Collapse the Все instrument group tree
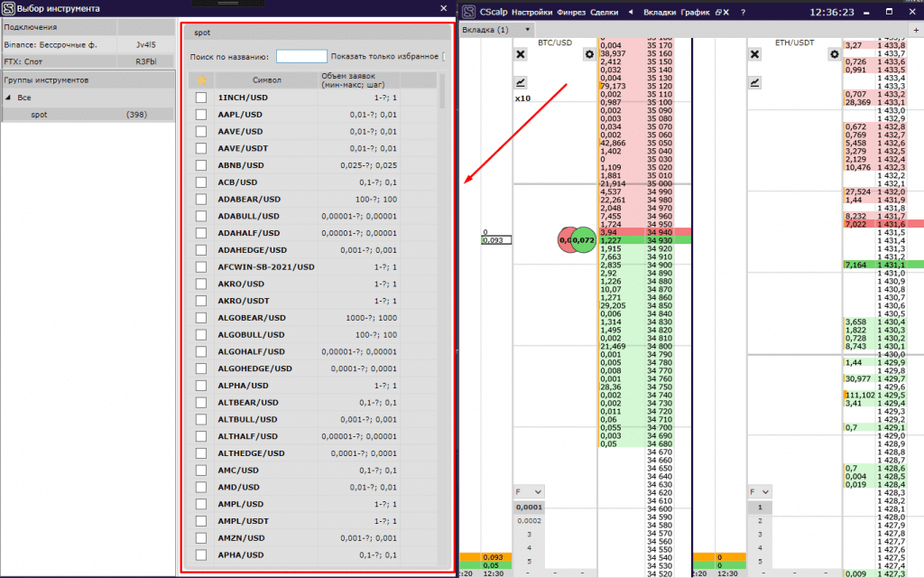The height and width of the screenshot is (578, 924). point(8,97)
